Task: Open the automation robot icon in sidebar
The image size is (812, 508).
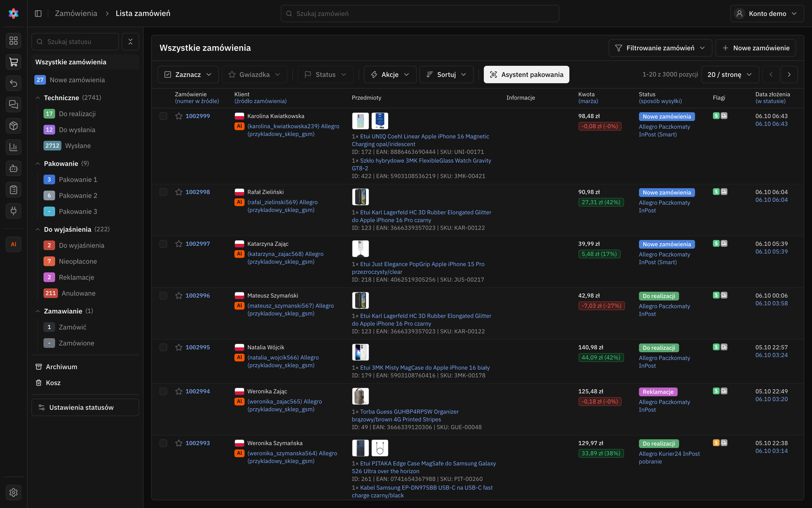Action: (x=14, y=168)
